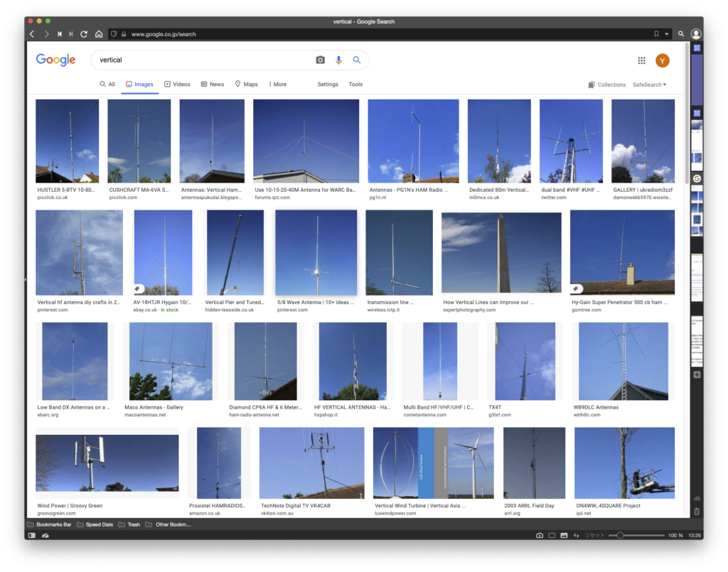Switch to the Videos tab
Image resolution: width=728 pixels, height=572 pixels.
tap(177, 85)
